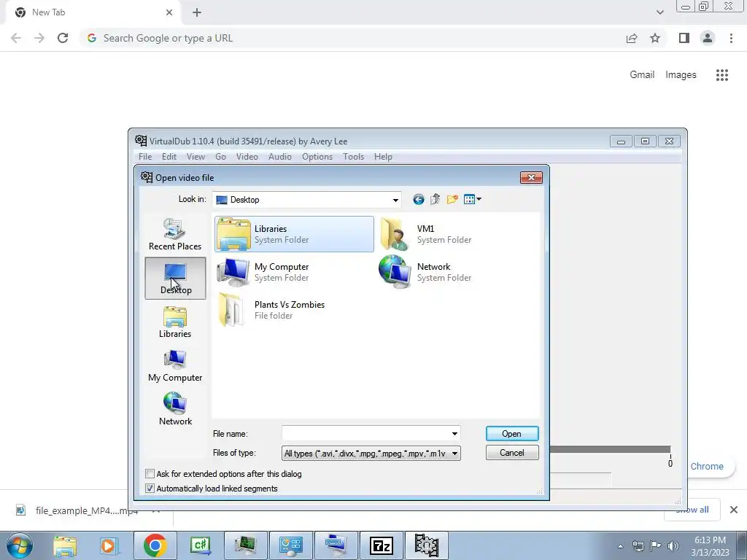
Task: Select Recent Places in sidebar
Action: coord(175,234)
